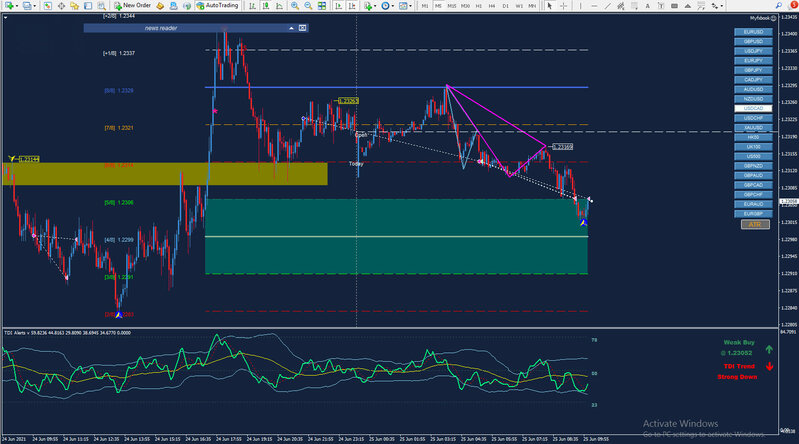Screen dimensions: 799x444
Task: Select the text label tool
Action: click(x=660, y=6)
